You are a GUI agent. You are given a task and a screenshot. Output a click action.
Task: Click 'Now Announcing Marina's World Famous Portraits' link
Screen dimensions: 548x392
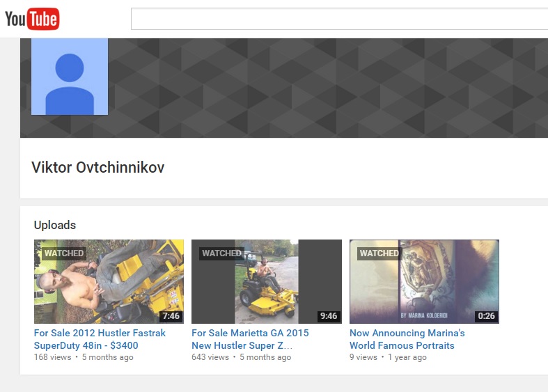pyautogui.click(x=407, y=339)
